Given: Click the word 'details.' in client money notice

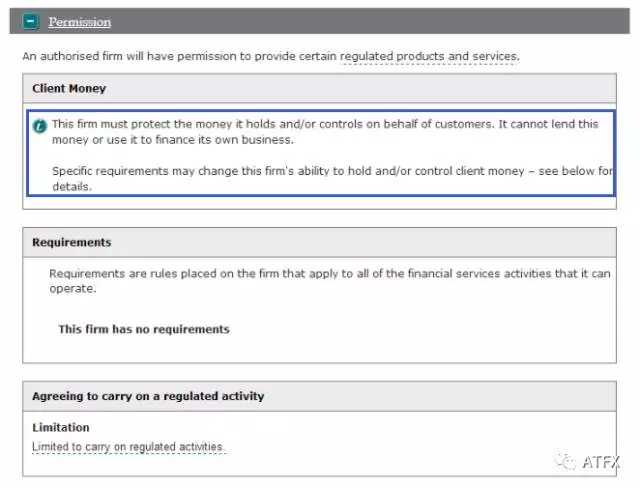Looking at the screenshot, I should (x=72, y=186).
